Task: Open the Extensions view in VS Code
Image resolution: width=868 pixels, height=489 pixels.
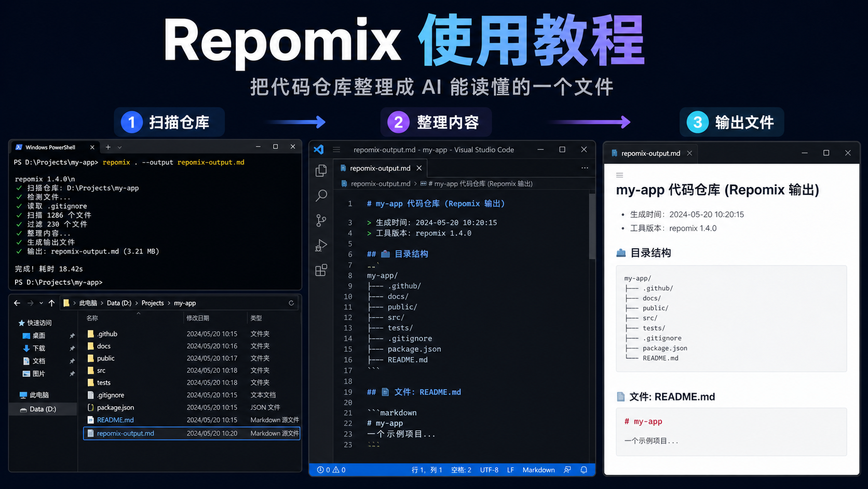Action: point(321,270)
